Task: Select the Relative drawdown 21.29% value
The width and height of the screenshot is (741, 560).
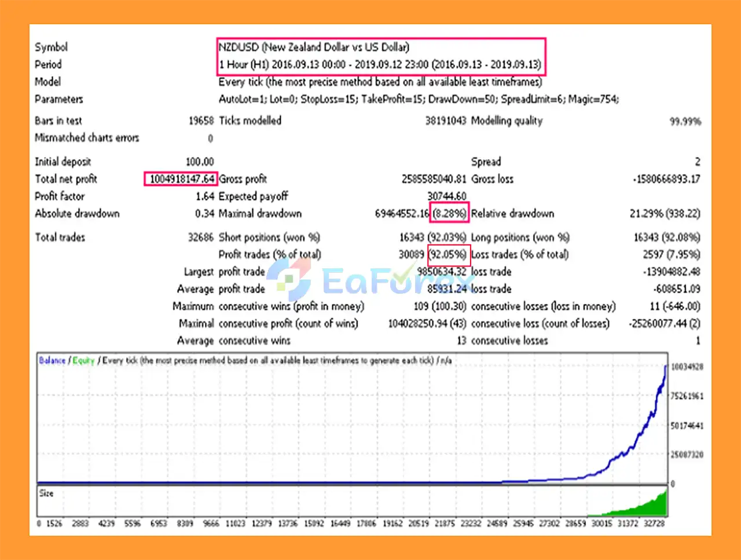Action: [x=665, y=214]
